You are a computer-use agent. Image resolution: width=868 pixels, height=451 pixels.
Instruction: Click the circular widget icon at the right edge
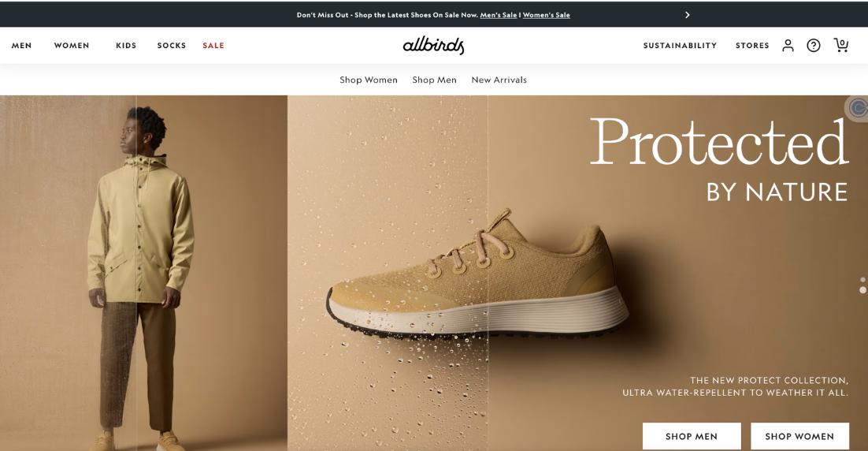(x=857, y=108)
